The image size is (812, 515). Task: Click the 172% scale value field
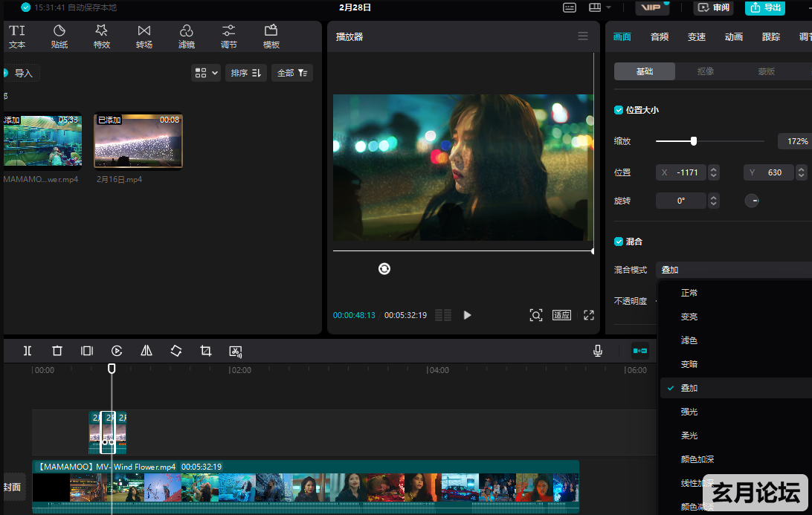pos(795,141)
